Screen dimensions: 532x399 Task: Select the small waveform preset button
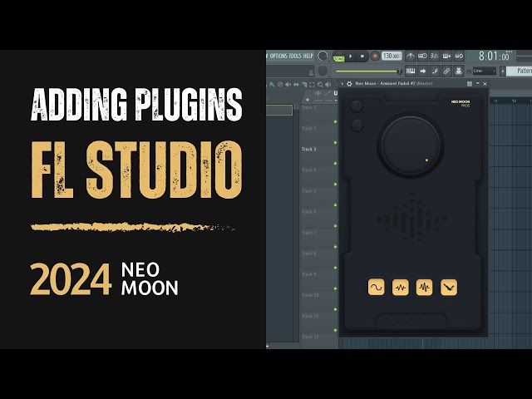click(x=401, y=288)
